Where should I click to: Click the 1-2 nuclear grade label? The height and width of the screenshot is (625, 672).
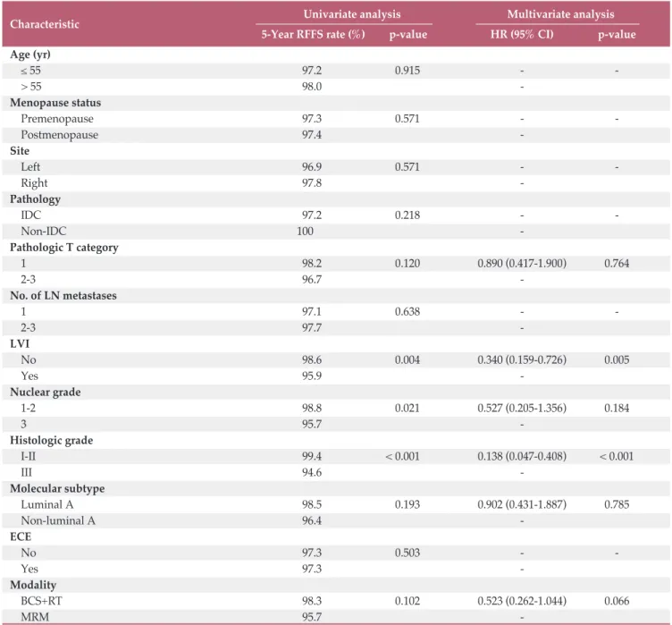[29, 408]
